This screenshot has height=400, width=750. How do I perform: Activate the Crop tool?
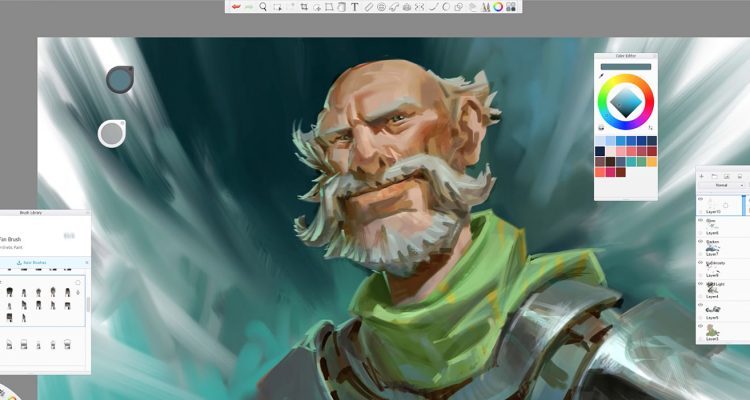tap(304, 6)
